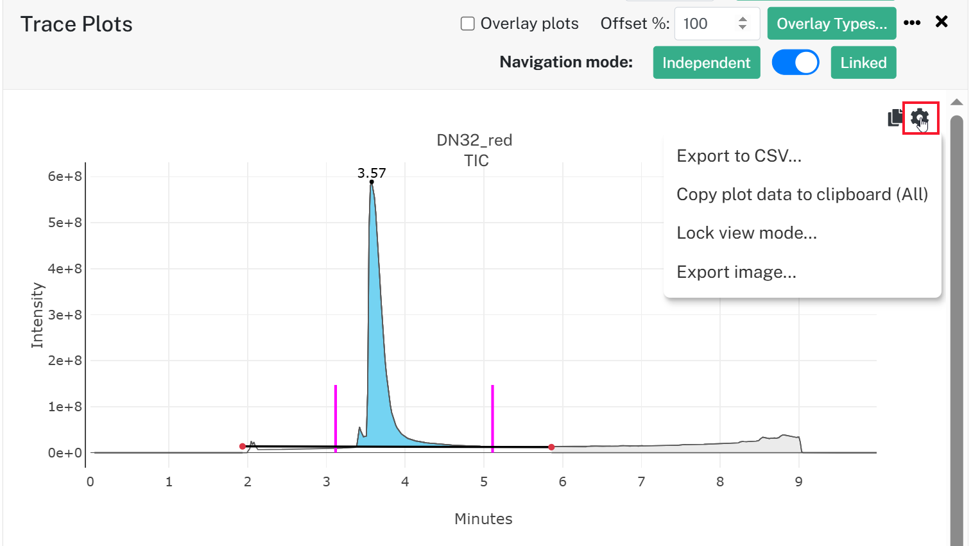Click the plot settings gear icon
Image resolution: width=980 pixels, height=546 pixels.
pyautogui.click(x=920, y=117)
